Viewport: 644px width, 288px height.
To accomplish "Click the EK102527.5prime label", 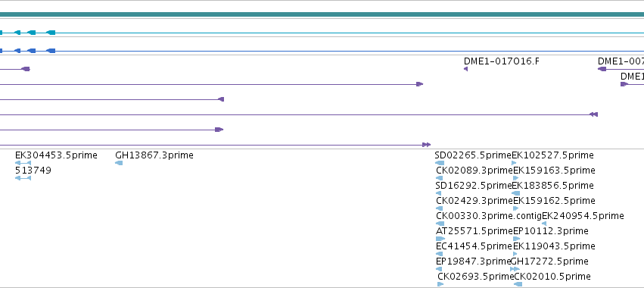I will 553,155.
